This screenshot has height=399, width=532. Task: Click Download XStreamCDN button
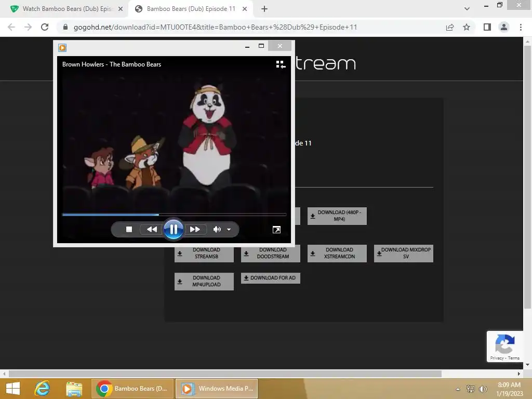coord(337,253)
